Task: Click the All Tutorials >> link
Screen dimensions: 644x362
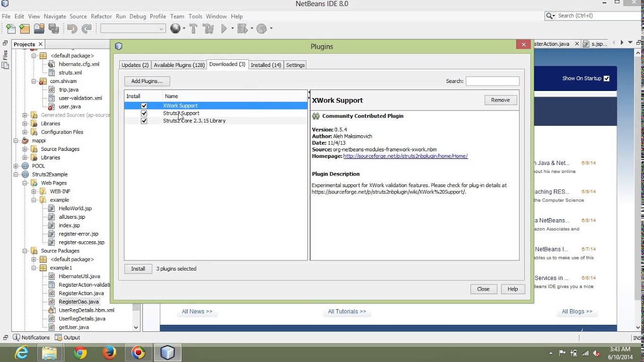Action: [347, 312]
